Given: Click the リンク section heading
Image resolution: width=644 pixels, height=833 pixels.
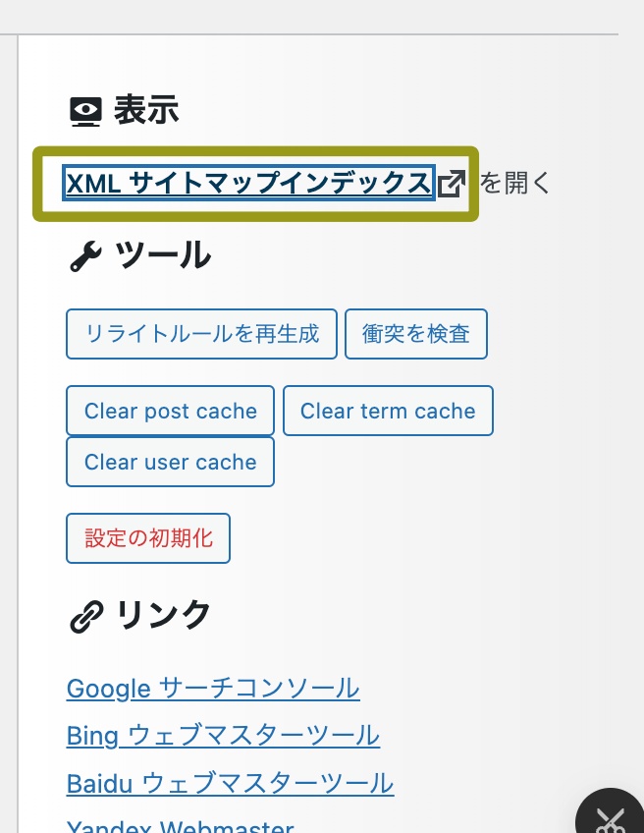Looking at the screenshot, I should point(162,615).
